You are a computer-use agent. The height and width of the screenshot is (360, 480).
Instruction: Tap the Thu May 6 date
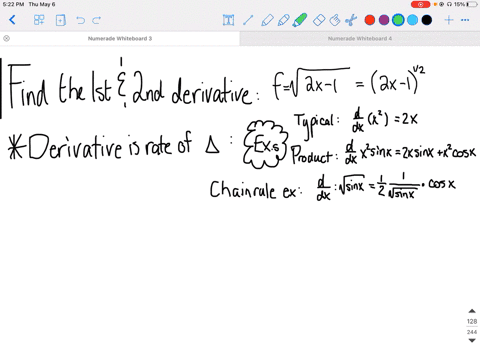pos(42,4)
